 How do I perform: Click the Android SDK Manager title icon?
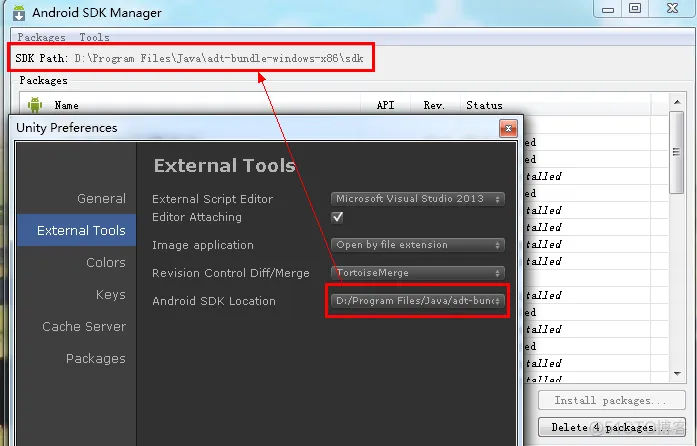click(19, 13)
